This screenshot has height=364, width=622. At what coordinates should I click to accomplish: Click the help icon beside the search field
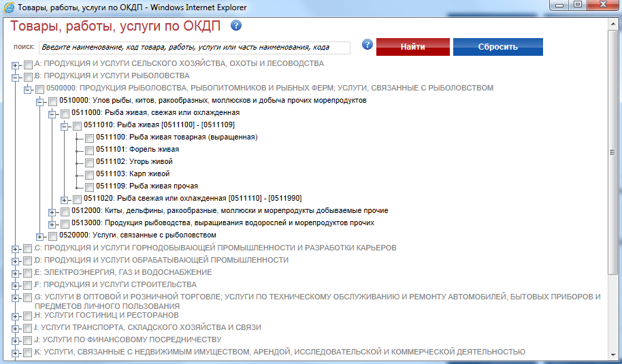pos(367,44)
